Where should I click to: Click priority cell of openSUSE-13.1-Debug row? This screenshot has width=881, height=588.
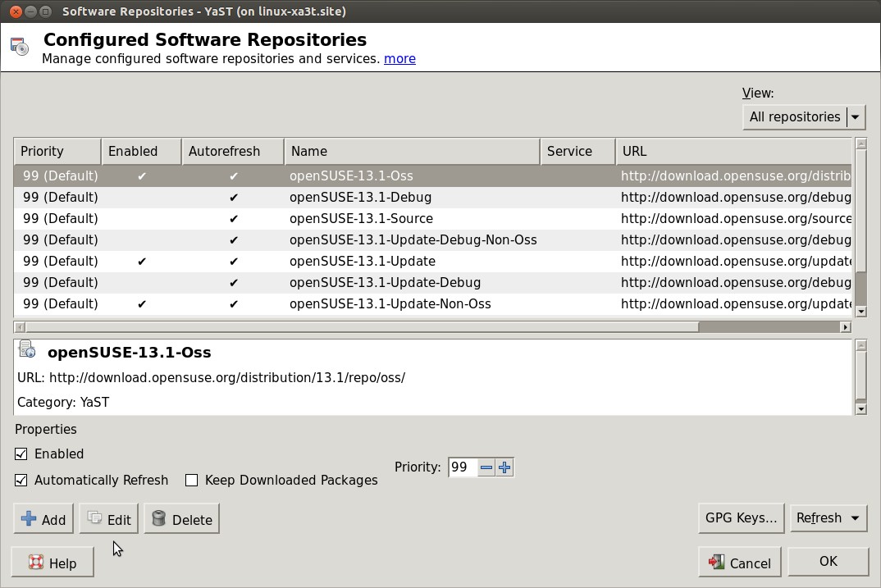(x=60, y=197)
